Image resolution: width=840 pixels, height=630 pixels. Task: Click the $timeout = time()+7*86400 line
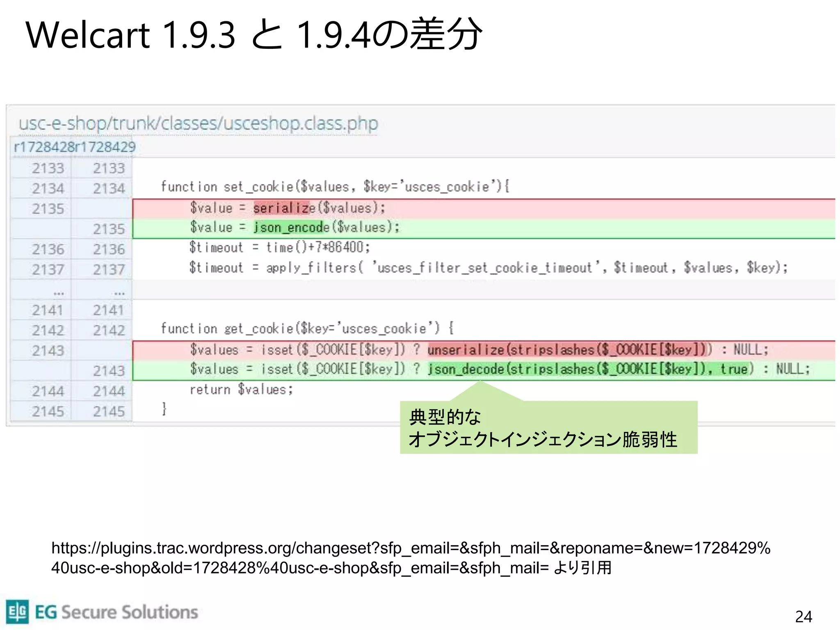(280, 247)
